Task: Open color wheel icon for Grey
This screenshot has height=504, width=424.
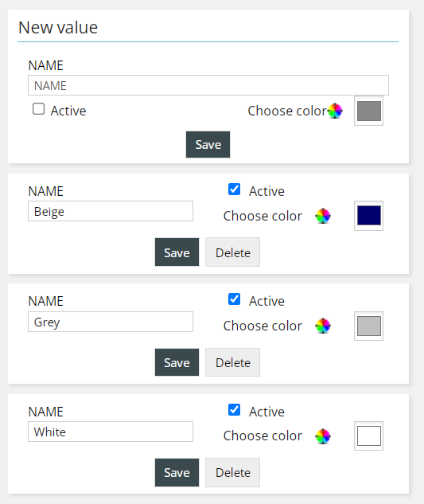Action: [323, 326]
